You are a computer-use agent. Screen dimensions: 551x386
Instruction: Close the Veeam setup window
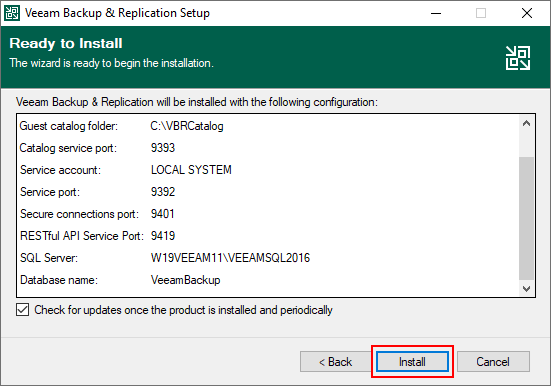coord(527,13)
